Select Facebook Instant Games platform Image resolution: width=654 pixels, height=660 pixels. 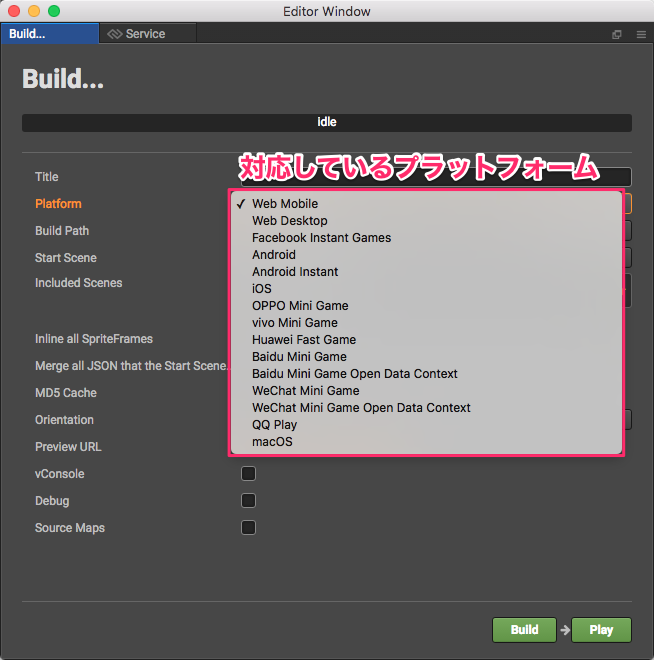(x=426, y=238)
